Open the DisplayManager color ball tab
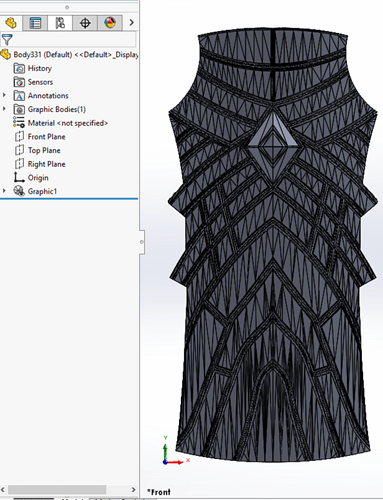 pyautogui.click(x=110, y=23)
